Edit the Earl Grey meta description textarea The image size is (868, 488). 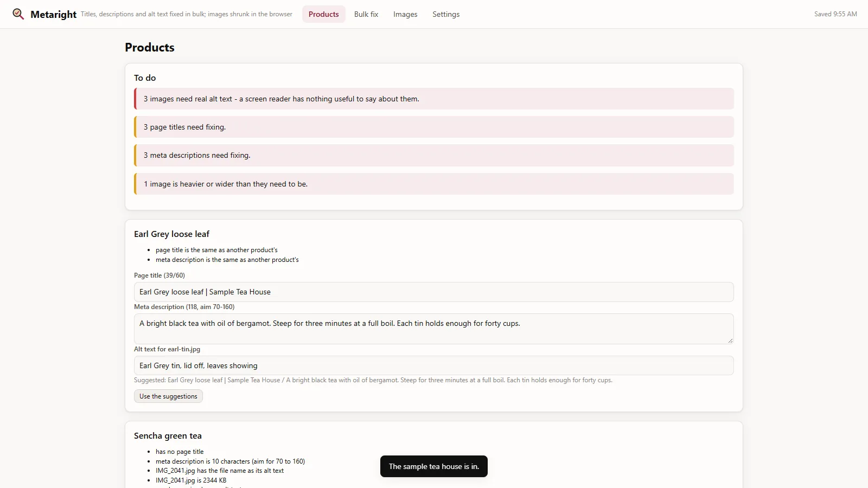point(434,329)
